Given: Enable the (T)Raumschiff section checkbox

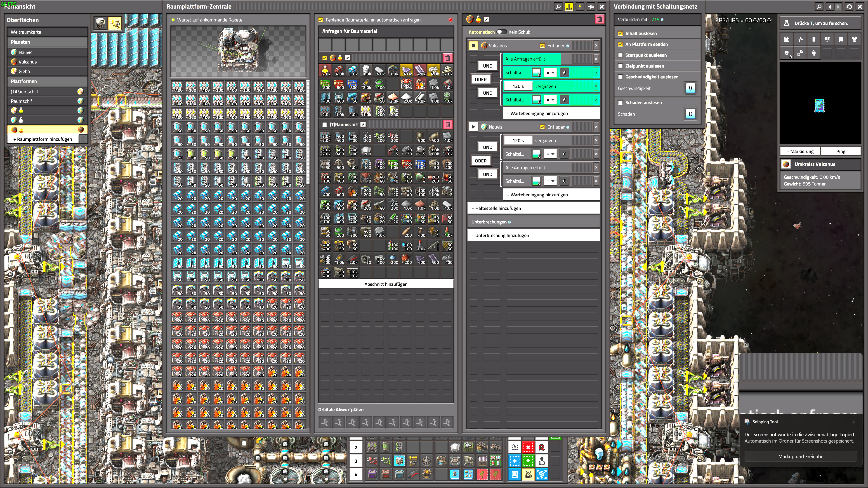Looking at the screenshot, I should (x=325, y=125).
